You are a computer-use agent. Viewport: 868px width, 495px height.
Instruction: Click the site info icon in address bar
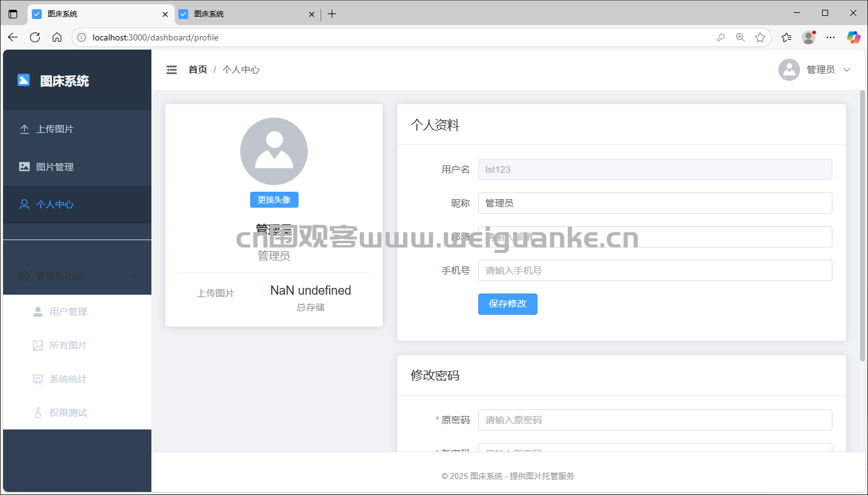coord(82,37)
